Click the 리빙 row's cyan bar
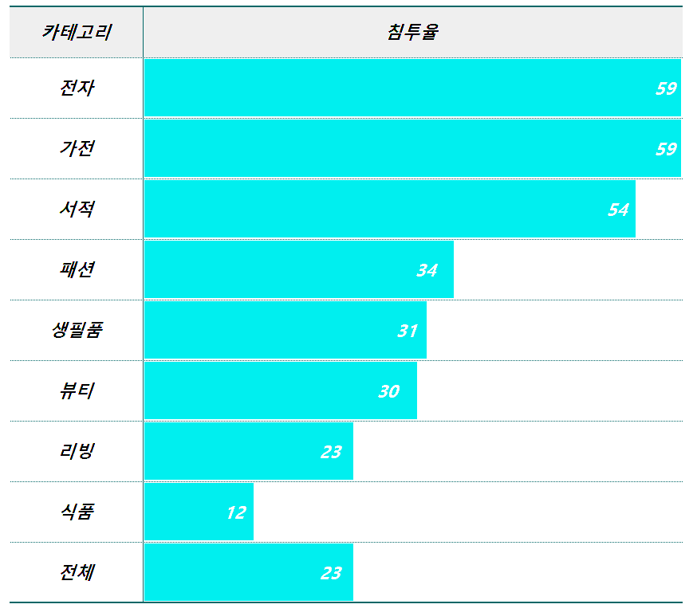This screenshot has height=616, width=697. [248, 451]
